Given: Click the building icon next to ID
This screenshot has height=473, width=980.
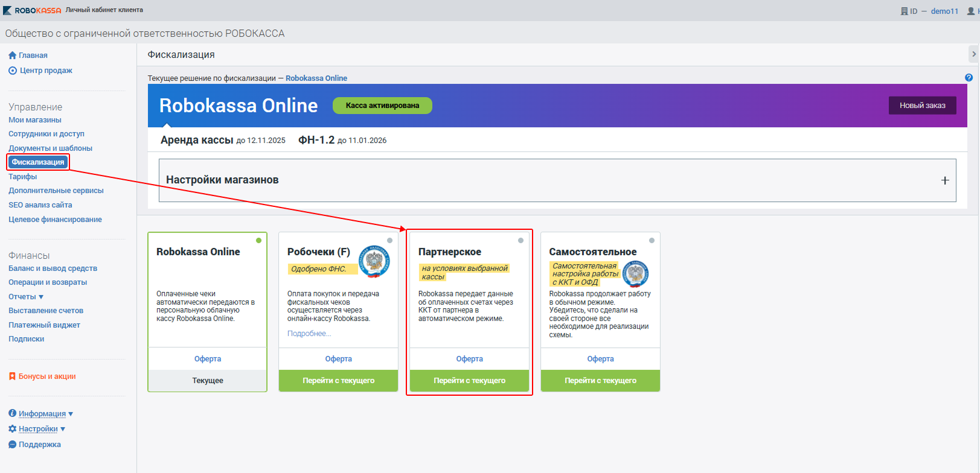Looking at the screenshot, I should click(904, 11).
